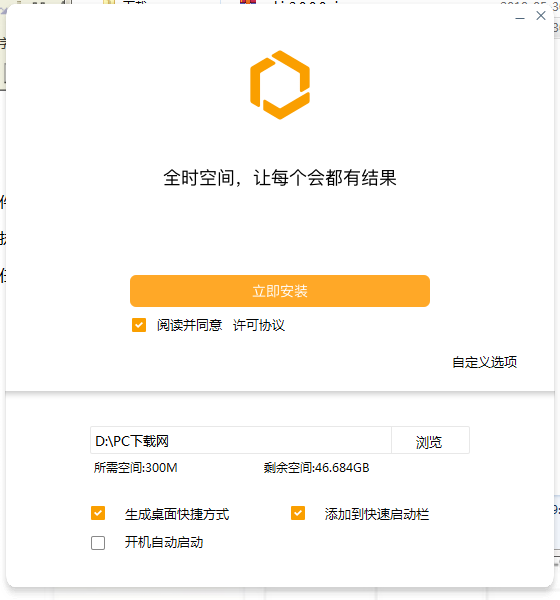Start installation with 立即安装 button
The width and height of the screenshot is (560, 600).
280,291
